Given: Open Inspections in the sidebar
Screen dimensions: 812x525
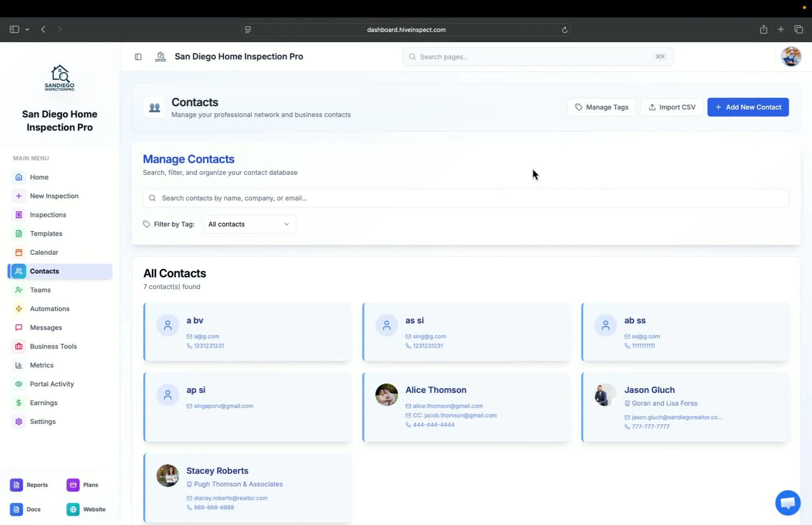Looking at the screenshot, I should pos(59,215).
